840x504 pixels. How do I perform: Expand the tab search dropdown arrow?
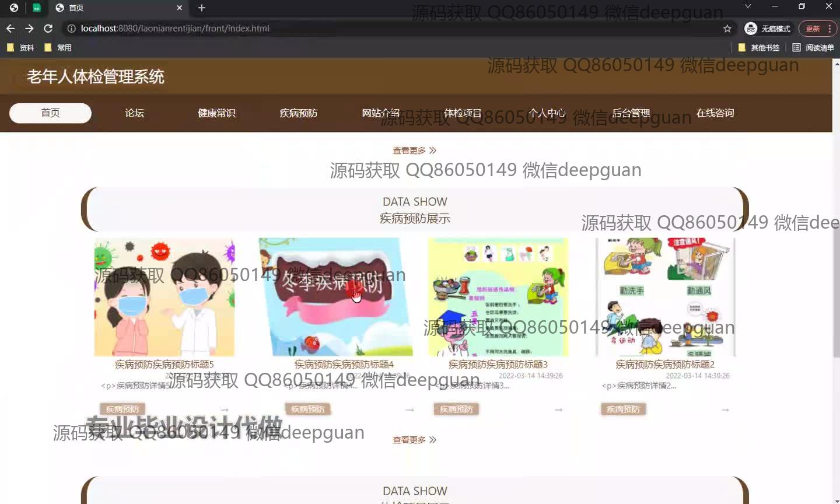(747, 6)
